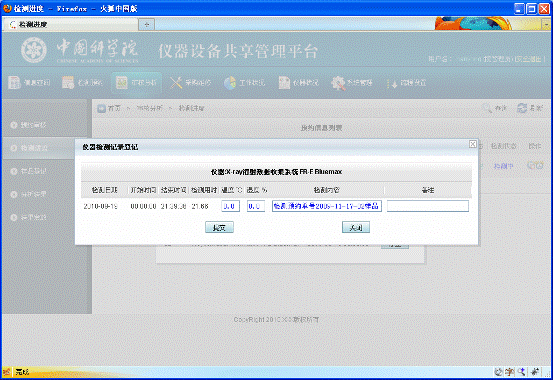Viewport: 553px width, 380px height.
Task: Click the 安全退出 logout link
Action: point(529,59)
